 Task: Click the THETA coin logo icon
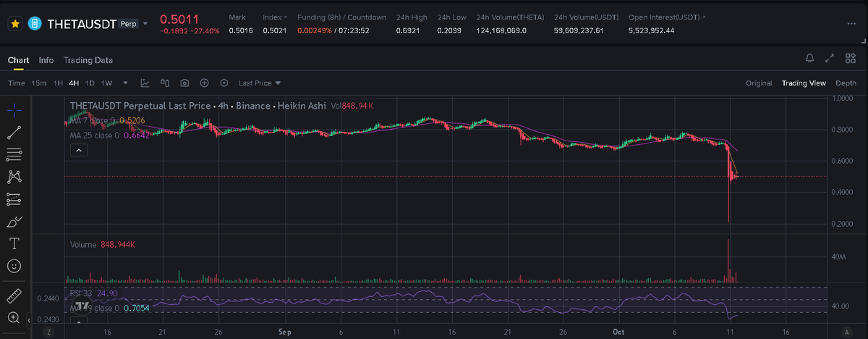[x=34, y=24]
